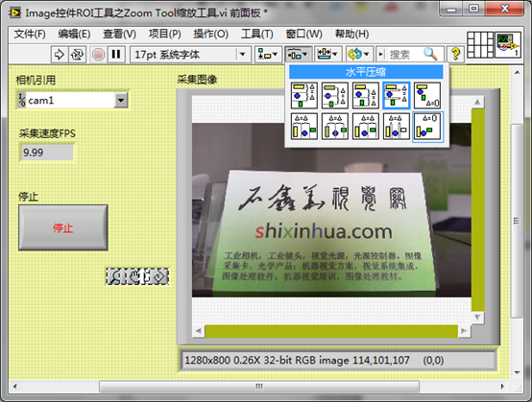Open the Reorder toolbar menu
The height and width of the screenshot is (402, 532).
[x=359, y=55]
